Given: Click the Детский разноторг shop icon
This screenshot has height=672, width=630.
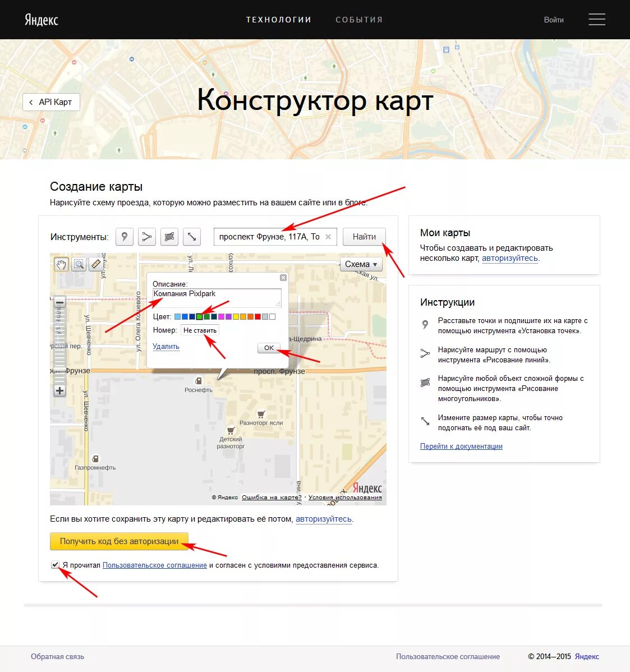Looking at the screenshot, I should [x=231, y=430].
